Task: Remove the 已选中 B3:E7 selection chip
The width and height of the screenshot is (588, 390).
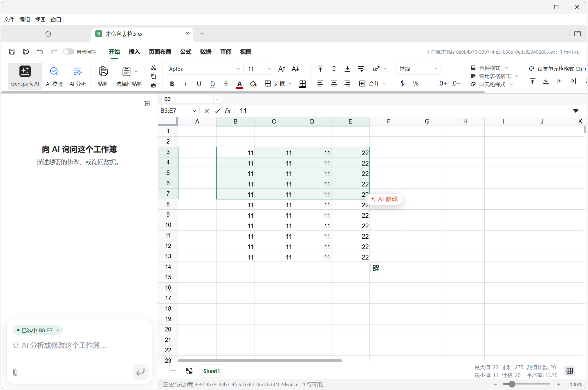Action: coord(58,330)
